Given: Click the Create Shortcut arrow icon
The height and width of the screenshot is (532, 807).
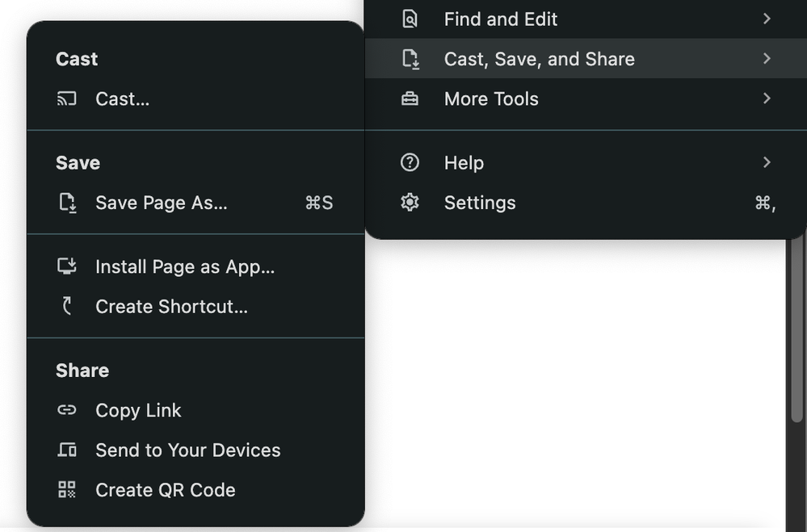Looking at the screenshot, I should 66,306.
